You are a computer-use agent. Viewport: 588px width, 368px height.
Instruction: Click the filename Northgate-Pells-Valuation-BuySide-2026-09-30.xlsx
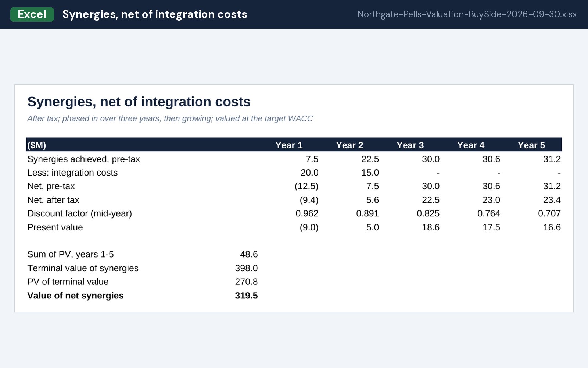click(467, 14)
